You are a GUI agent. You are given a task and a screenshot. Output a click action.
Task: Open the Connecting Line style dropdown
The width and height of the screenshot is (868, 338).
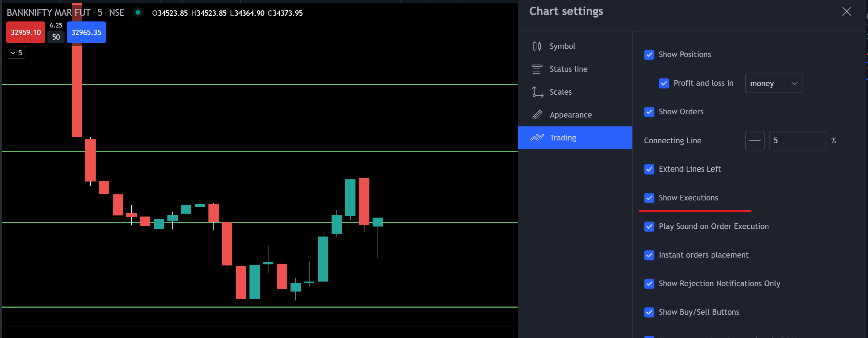[x=755, y=140]
